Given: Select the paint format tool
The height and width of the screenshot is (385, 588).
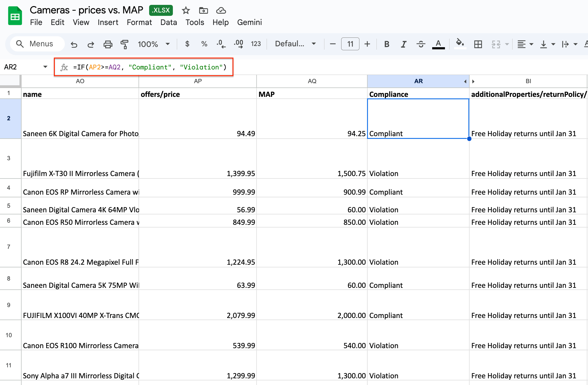Looking at the screenshot, I should click(x=124, y=44).
